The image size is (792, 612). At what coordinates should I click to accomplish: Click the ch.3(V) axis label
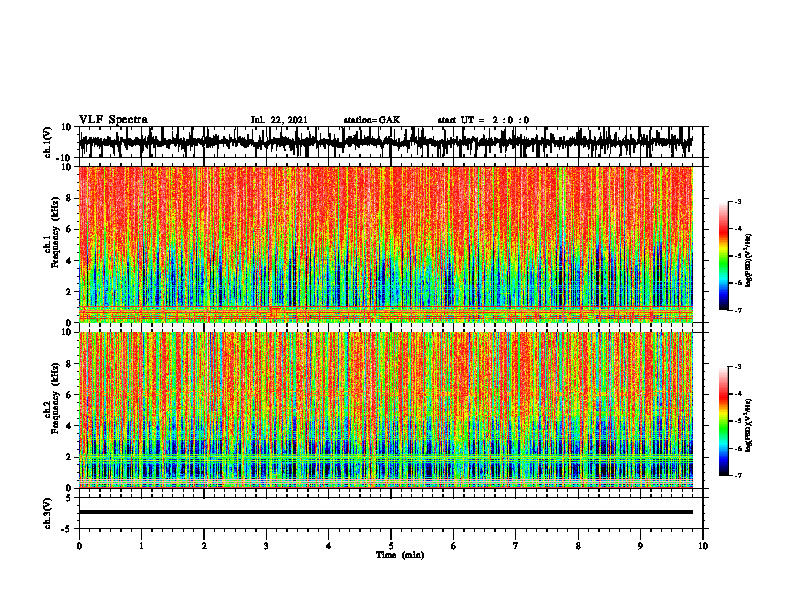[47, 513]
